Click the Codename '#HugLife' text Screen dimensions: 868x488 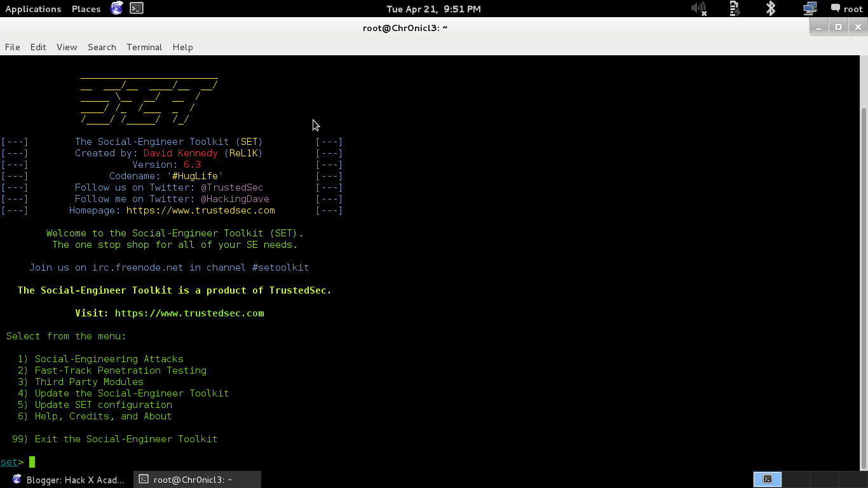[166, 176]
